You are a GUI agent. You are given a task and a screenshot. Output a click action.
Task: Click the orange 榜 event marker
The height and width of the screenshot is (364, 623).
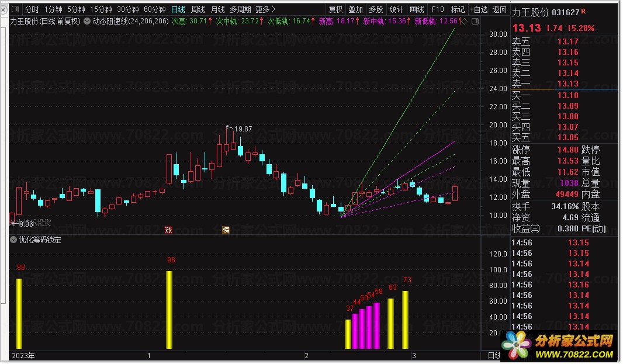click(x=226, y=230)
